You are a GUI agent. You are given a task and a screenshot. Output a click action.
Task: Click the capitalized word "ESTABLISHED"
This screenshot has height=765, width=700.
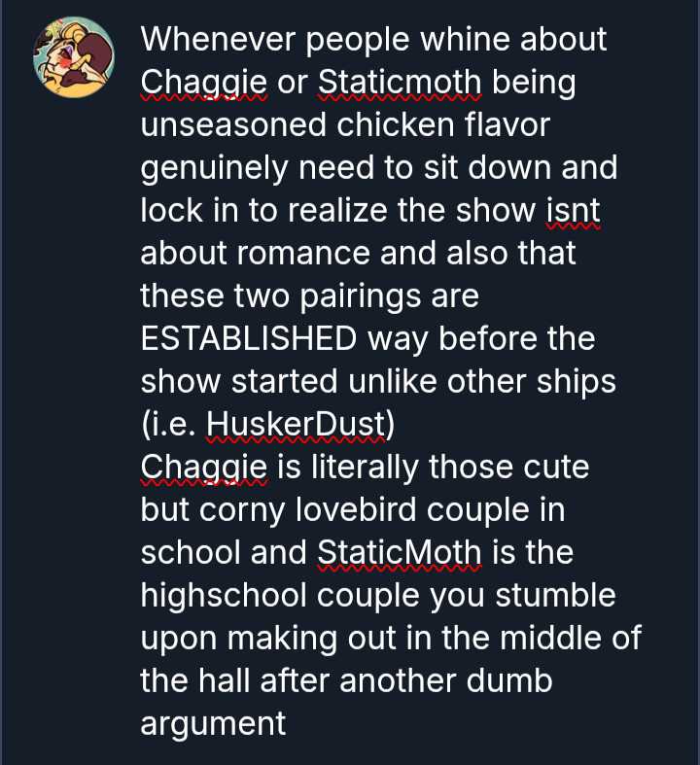248,339
